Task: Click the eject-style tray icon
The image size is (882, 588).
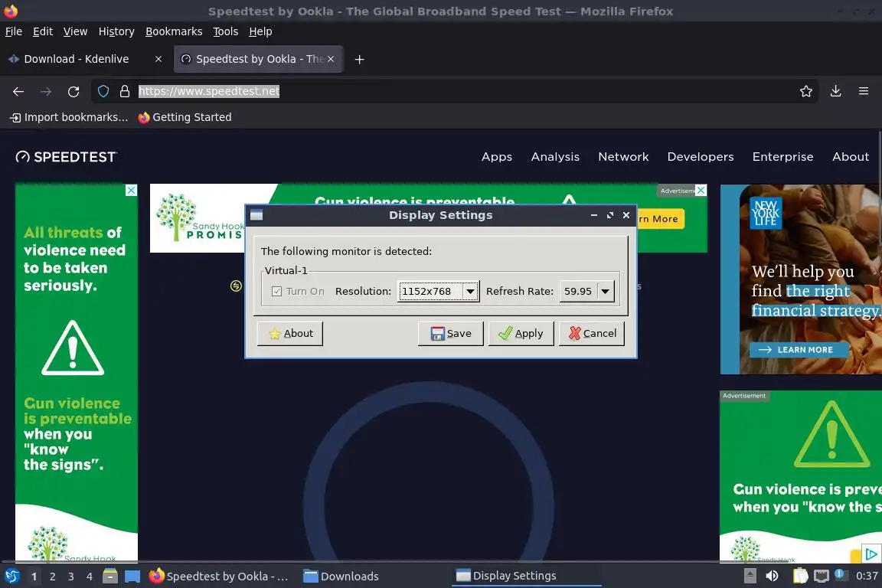Action: click(x=750, y=576)
